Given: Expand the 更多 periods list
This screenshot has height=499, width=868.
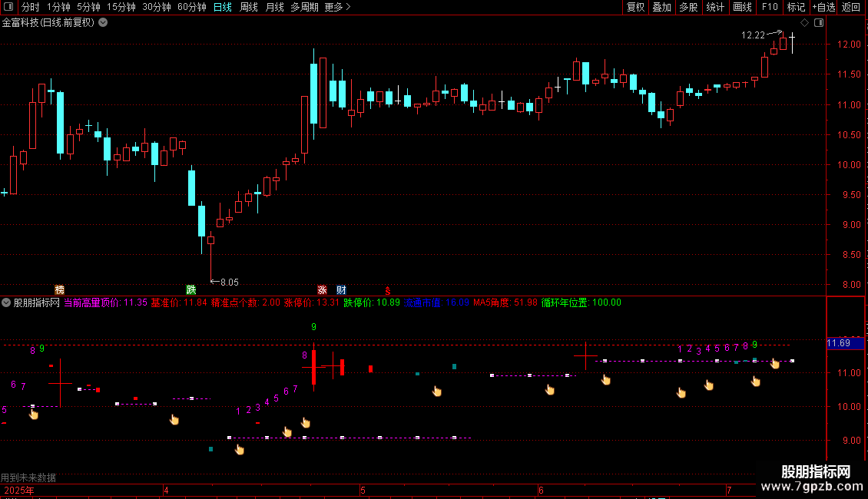Looking at the screenshot, I should [338, 7].
